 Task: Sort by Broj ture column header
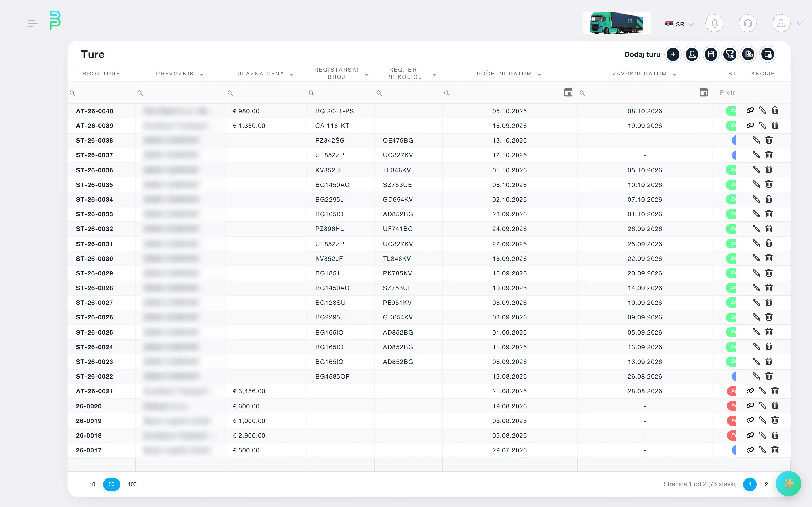101,74
